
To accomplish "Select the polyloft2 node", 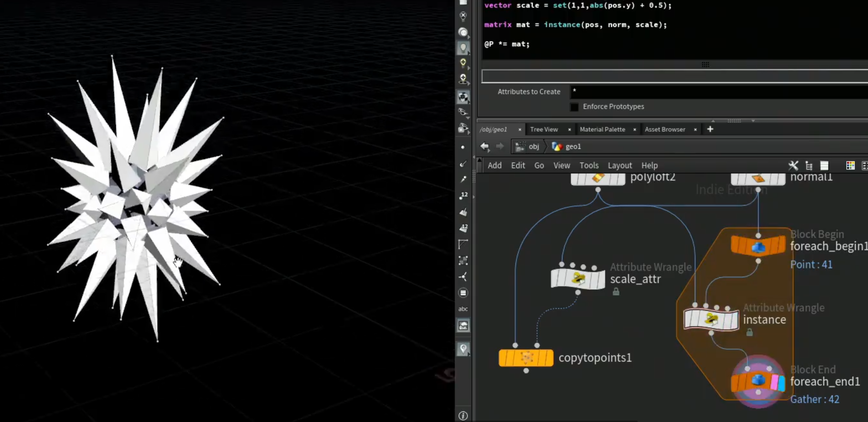I will tap(598, 179).
